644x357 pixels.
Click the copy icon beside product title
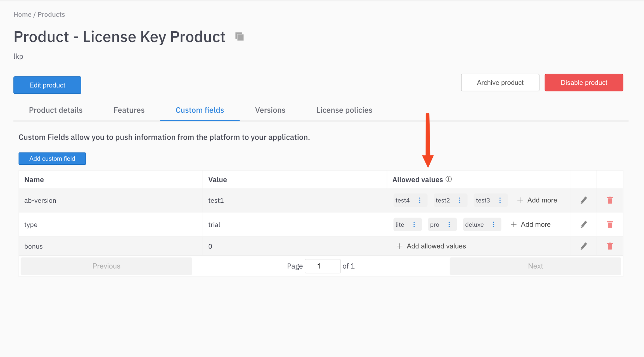coord(240,37)
